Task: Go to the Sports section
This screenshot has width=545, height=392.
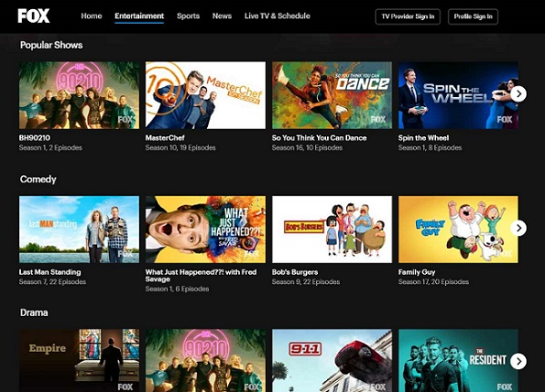Action: coord(188,16)
